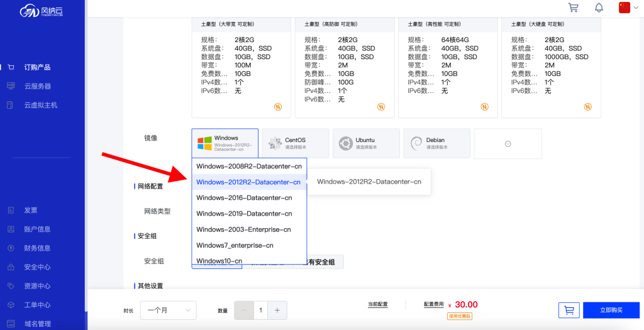Click the Fengnayun logo
This screenshot has height=330, width=644.
41,11
